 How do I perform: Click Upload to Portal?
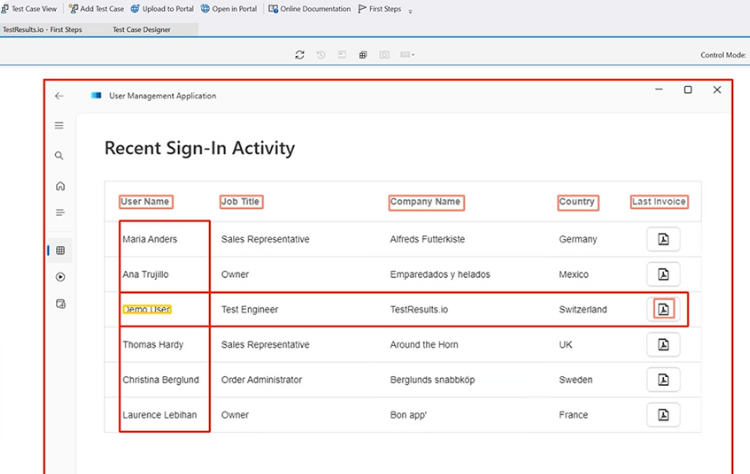[162, 9]
